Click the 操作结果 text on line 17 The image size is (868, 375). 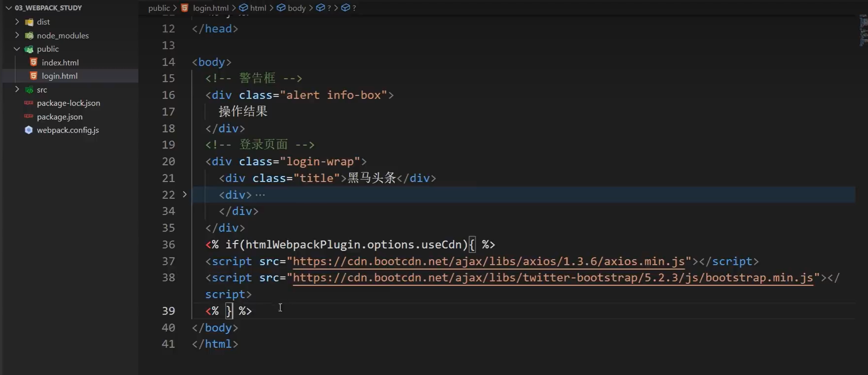tap(243, 111)
